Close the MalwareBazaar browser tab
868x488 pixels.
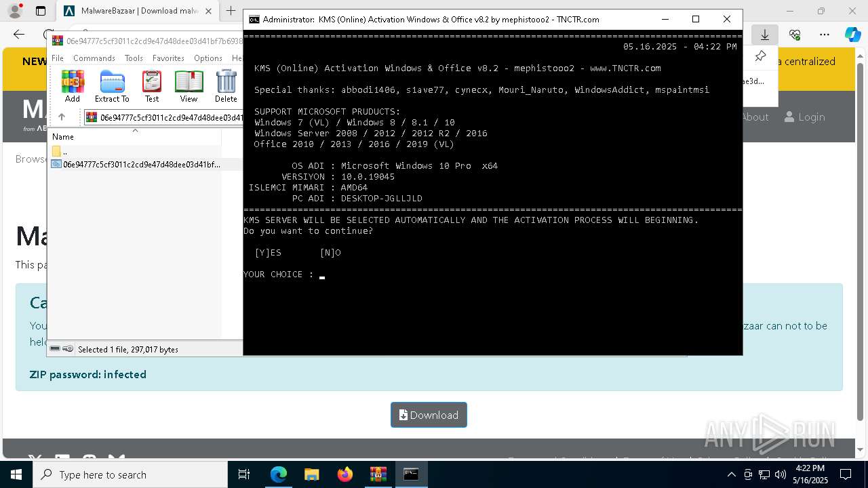click(x=209, y=11)
